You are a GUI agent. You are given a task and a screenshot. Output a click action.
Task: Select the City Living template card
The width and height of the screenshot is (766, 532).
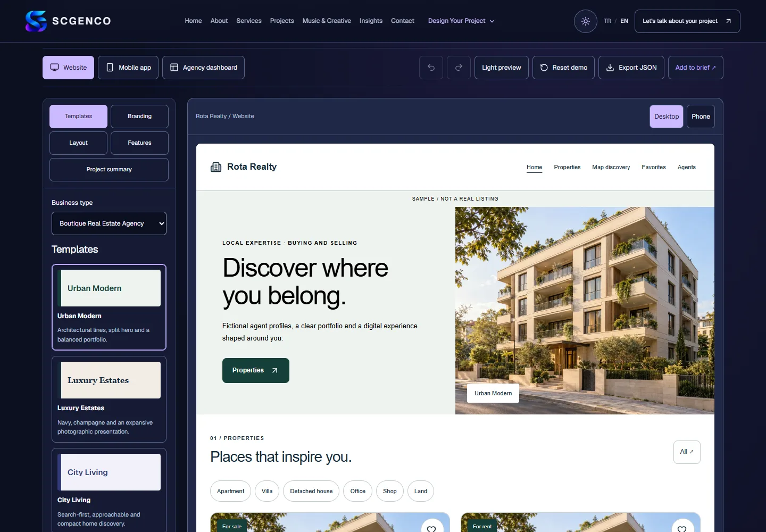coord(109,490)
